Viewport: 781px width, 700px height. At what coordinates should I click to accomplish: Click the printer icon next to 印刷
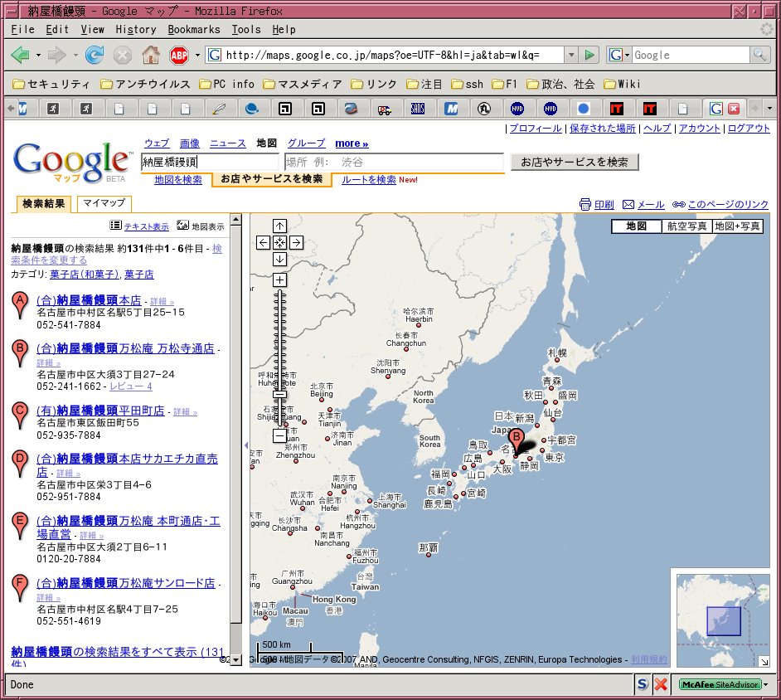click(x=585, y=204)
